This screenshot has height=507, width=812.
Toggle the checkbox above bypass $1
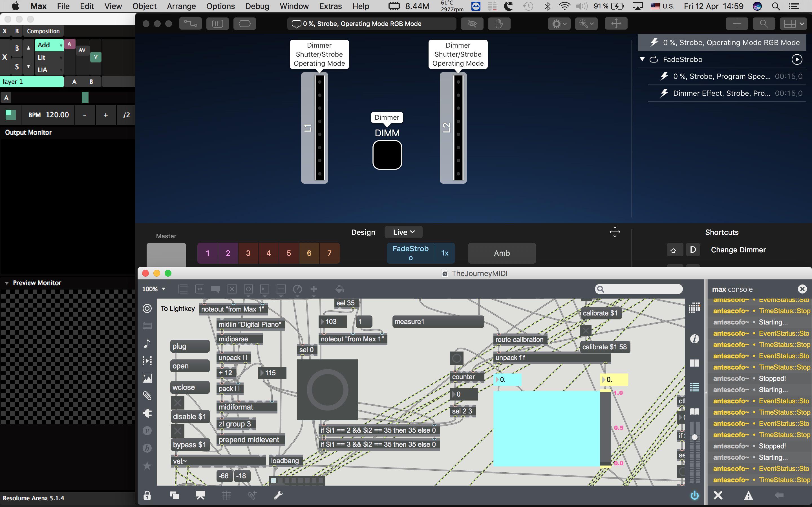(178, 431)
